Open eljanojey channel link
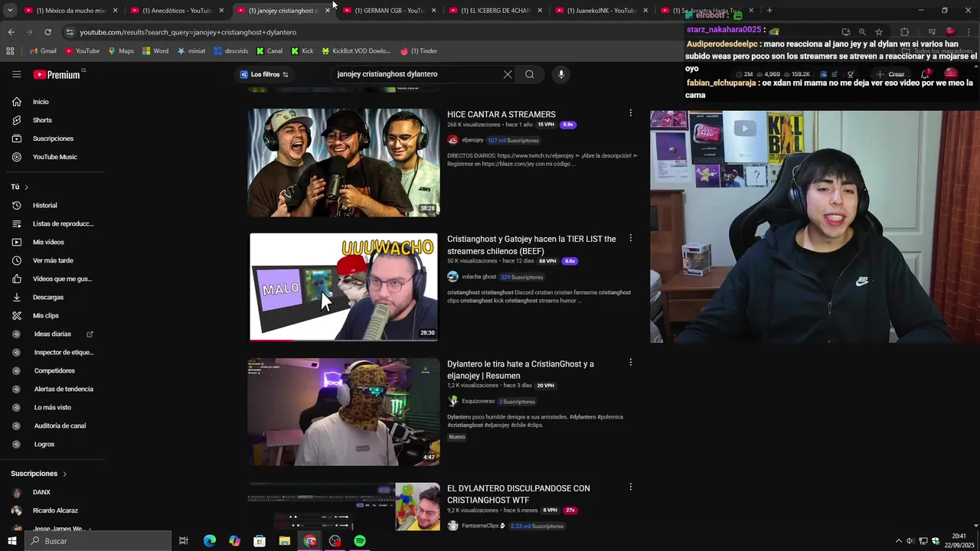The width and height of the screenshot is (980, 551). point(472,140)
